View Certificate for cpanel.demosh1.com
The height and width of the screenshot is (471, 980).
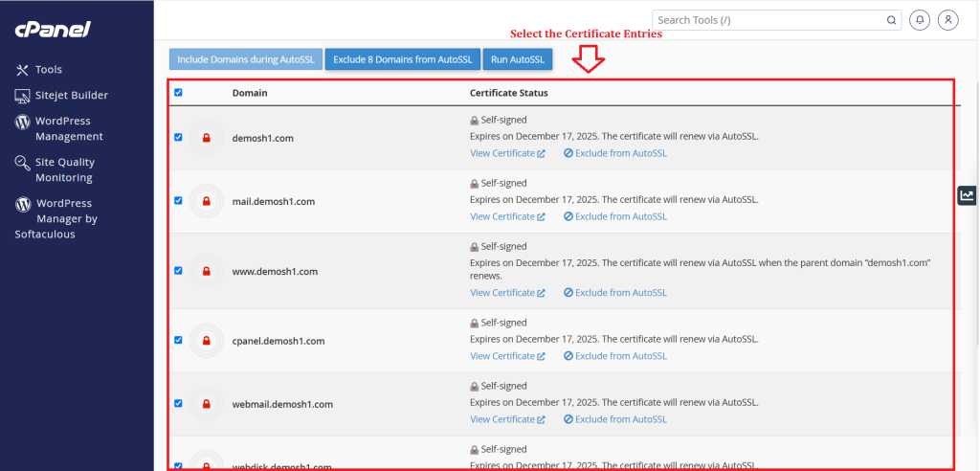[507, 356]
